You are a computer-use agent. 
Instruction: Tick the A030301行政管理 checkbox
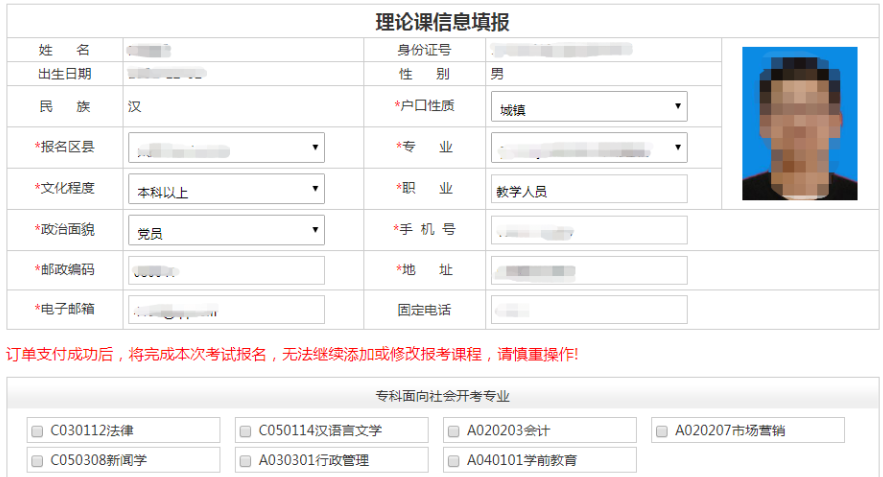pyautogui.click(x=245, y=461)
